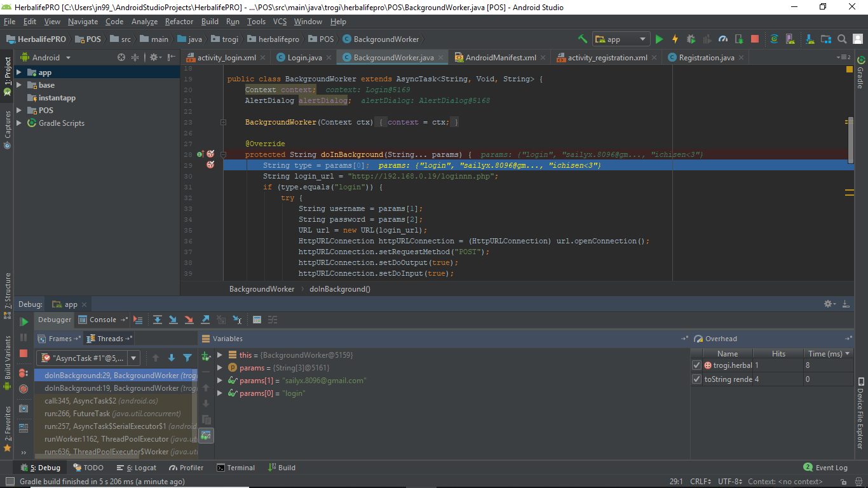Click the Step Over icon
This screenshot has height=488, width=868.
click(x=158, y=320)
